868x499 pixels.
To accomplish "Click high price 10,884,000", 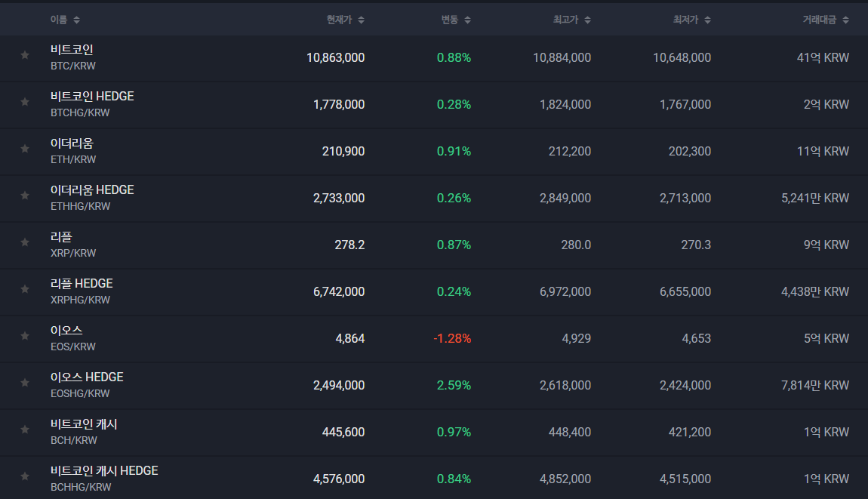I will 562,57.
